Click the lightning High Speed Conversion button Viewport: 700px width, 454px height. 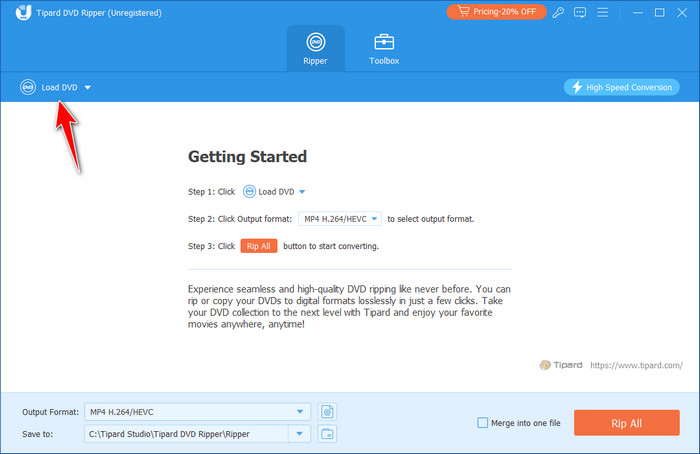click(621, 87)
